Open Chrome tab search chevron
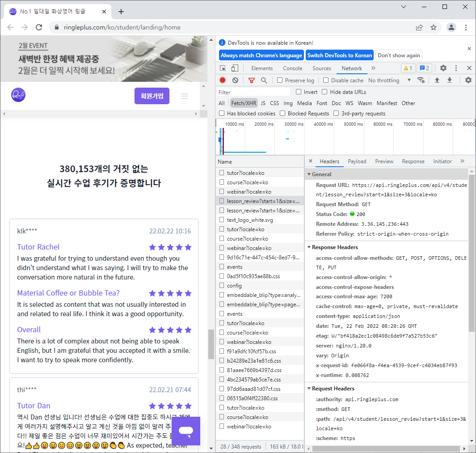 pyautogui.click(x=404, y=7)
